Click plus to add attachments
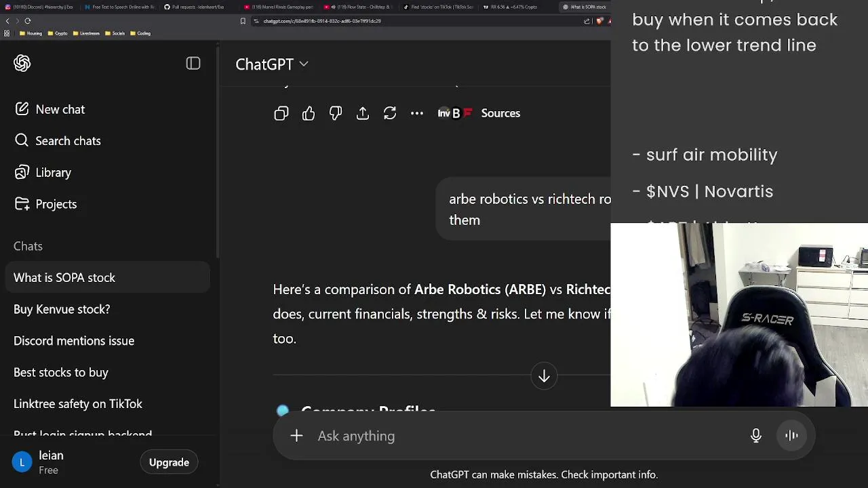 coord(296,436)
